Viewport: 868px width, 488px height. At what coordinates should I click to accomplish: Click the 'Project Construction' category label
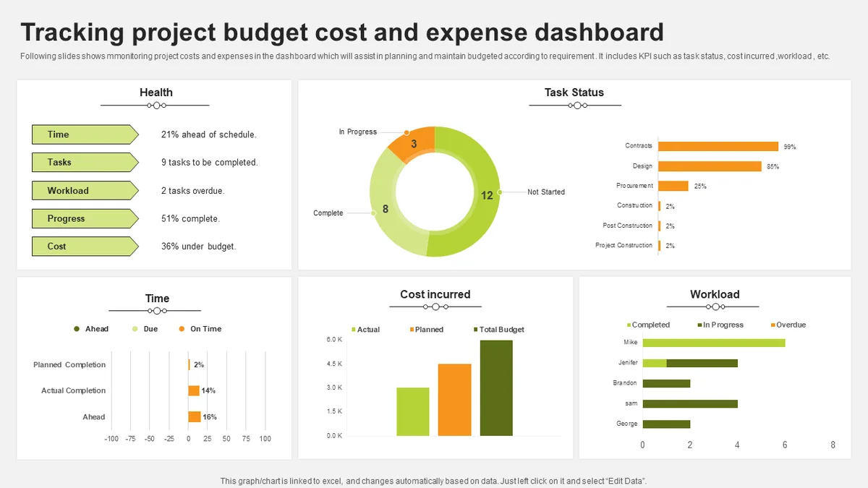click(624, 245)
